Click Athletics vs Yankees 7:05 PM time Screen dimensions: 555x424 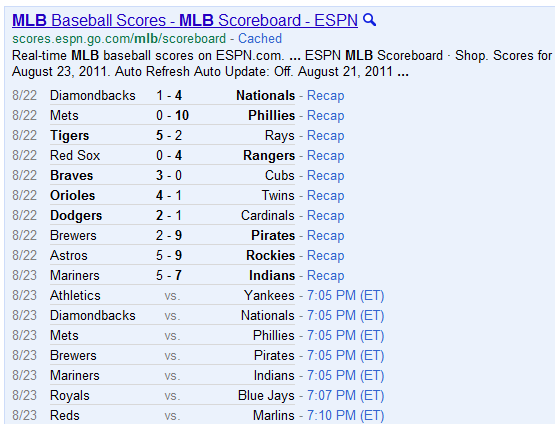(345, 296)
